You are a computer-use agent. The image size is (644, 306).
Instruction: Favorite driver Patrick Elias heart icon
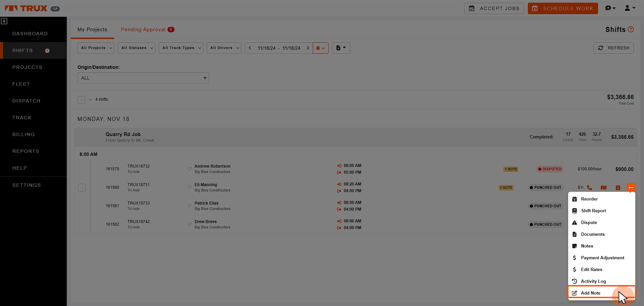190,206
